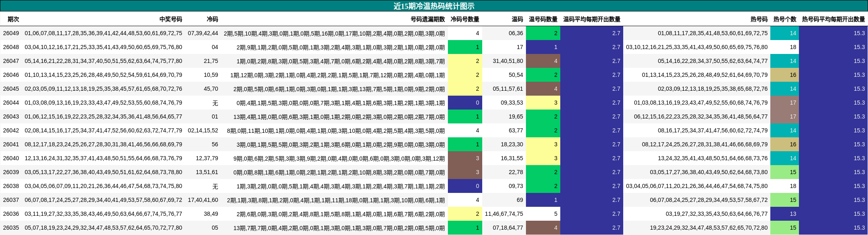Click period cell 26043

coord(11,116)
